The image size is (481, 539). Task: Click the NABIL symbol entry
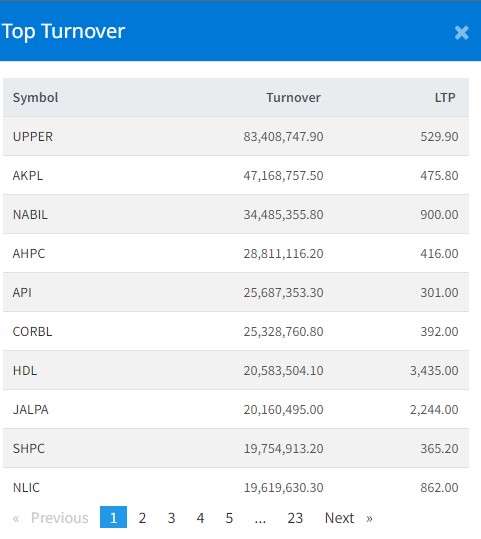point(30,214)
